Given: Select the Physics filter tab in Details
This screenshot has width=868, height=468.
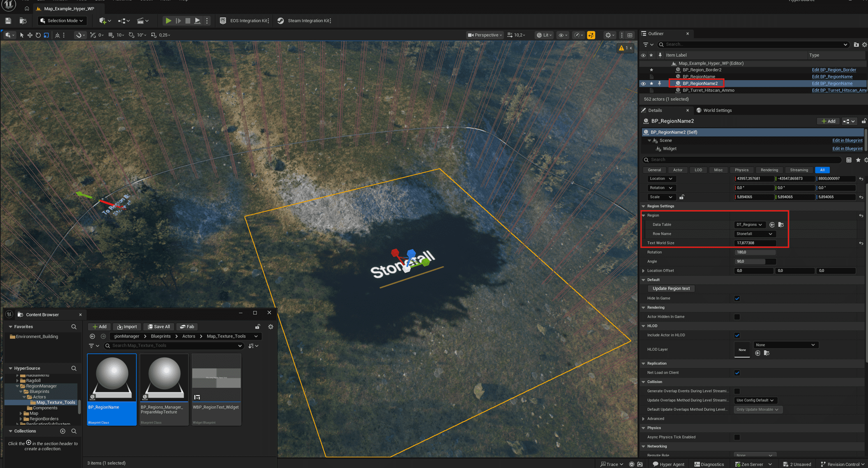Looking at the screenshot, I should (x=741, y=170).
